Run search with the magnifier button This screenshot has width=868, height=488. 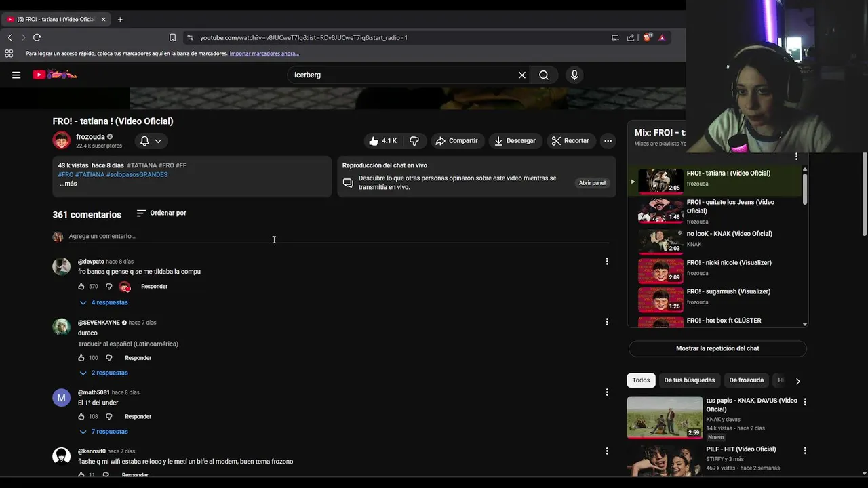tap(544, 75)
